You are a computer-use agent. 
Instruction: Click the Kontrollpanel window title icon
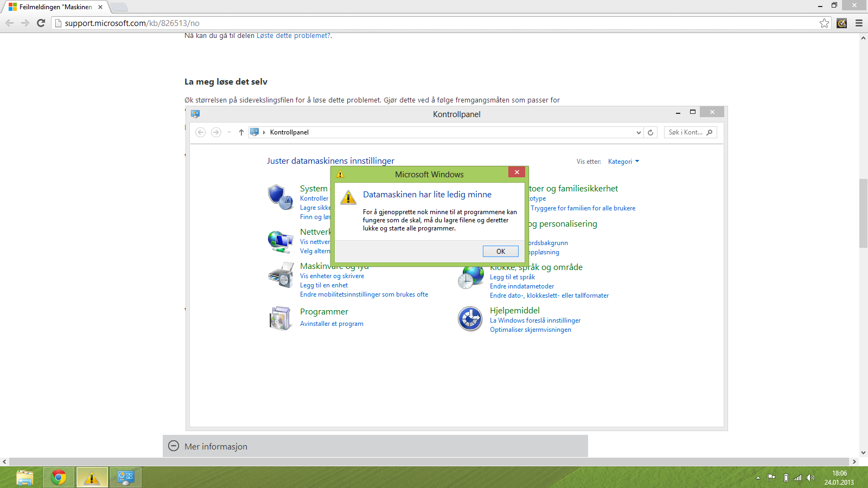pyautogui.click(x=195, y=114)
